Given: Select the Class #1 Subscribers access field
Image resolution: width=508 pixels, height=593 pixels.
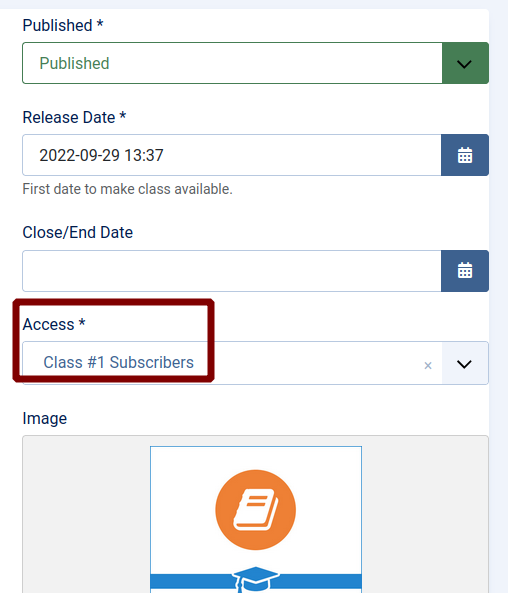Looking at the screenshot, I should pos(232,363).
